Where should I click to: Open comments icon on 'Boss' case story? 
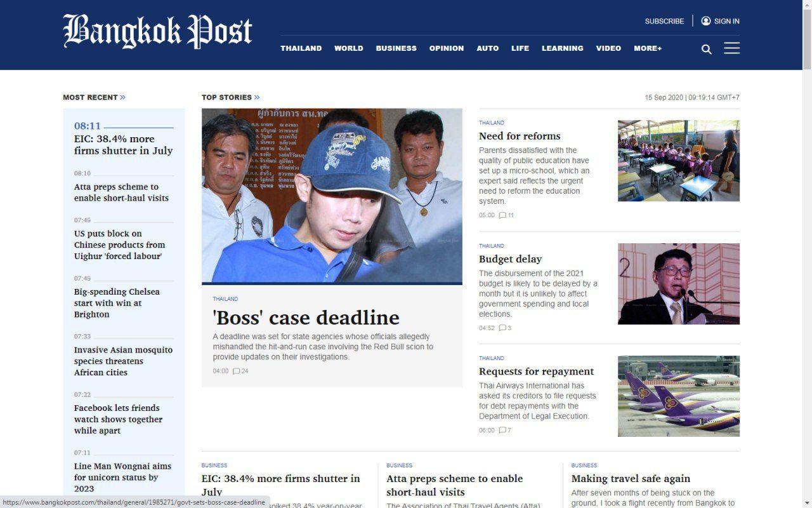236,371
